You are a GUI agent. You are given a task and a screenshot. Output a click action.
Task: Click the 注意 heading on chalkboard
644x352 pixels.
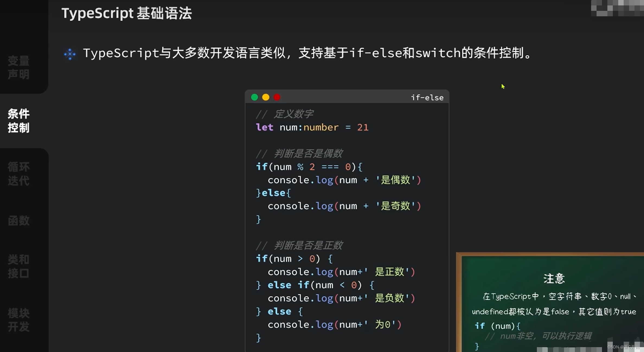(x=554, y=279)
